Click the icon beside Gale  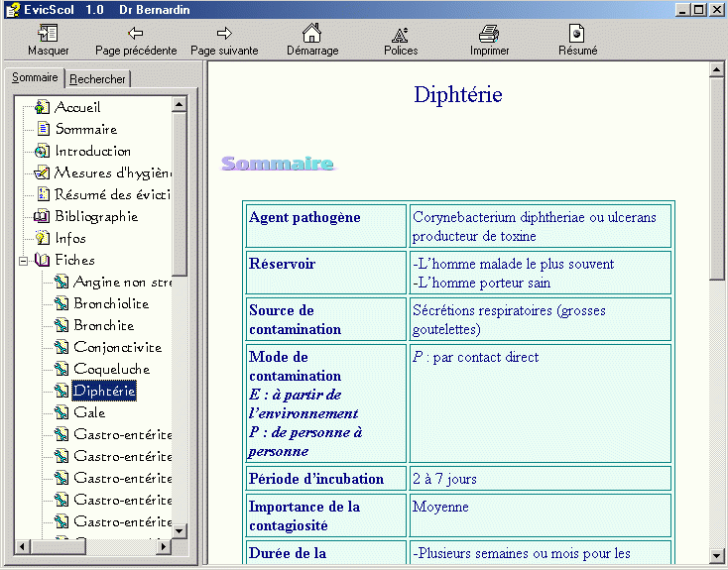61,412
